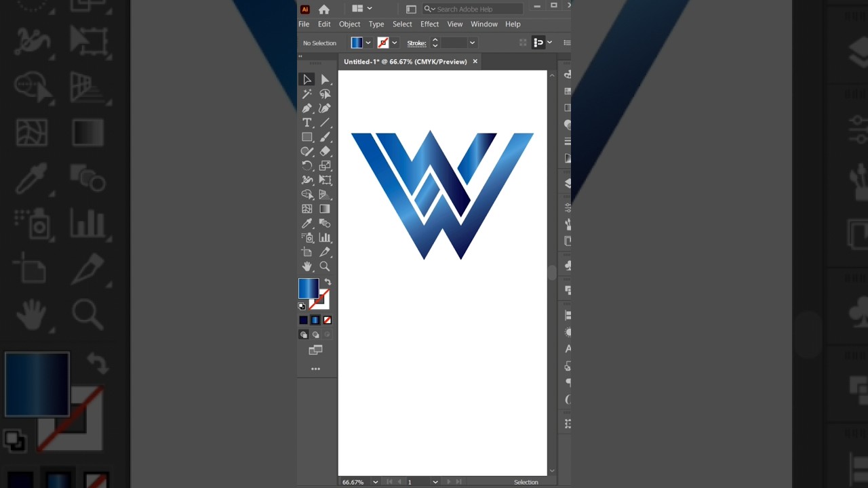868x488 pixels.
Task: Select the Lasso tool
Action: point(325,94)
